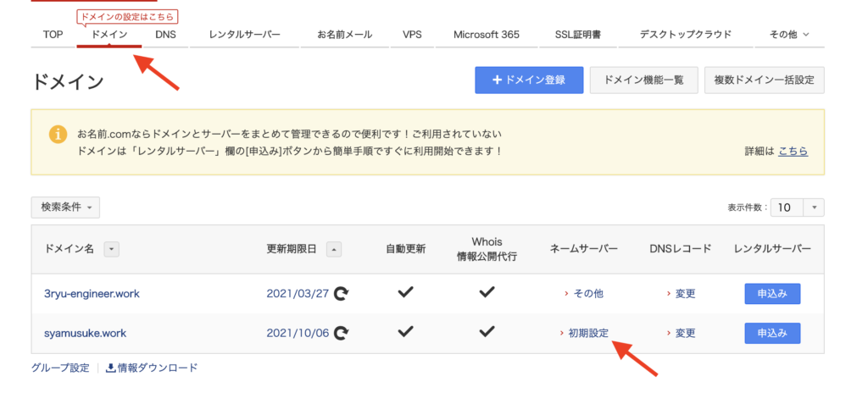Expand the 表示件数 dropdown showing 10

(x=797, y=207)
